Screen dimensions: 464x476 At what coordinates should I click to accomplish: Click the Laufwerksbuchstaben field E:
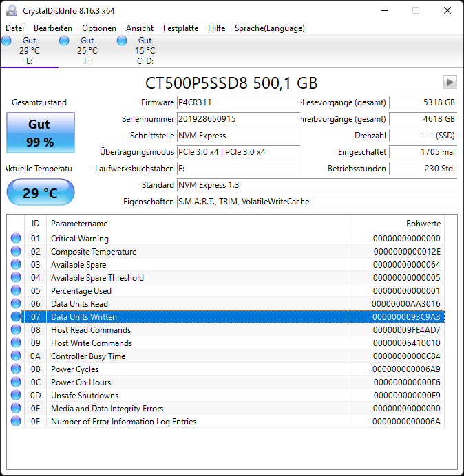tap(238, 169)
